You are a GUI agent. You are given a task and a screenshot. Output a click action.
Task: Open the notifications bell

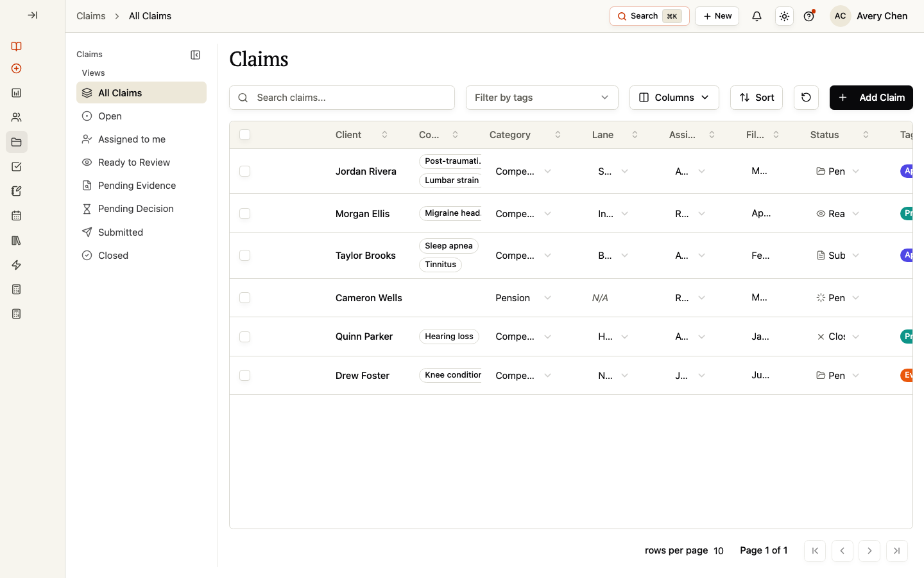[757, 16]
